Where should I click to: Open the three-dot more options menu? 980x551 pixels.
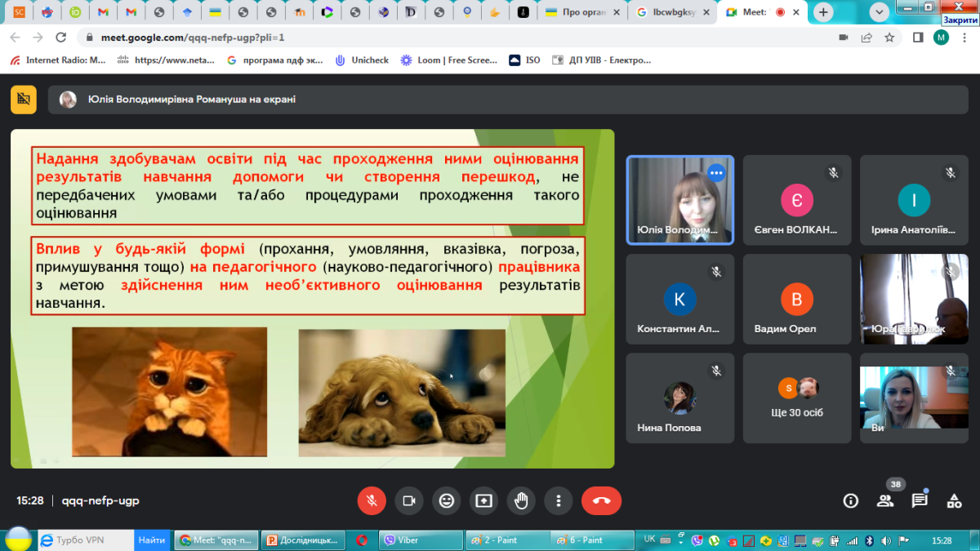coord(559,500)
